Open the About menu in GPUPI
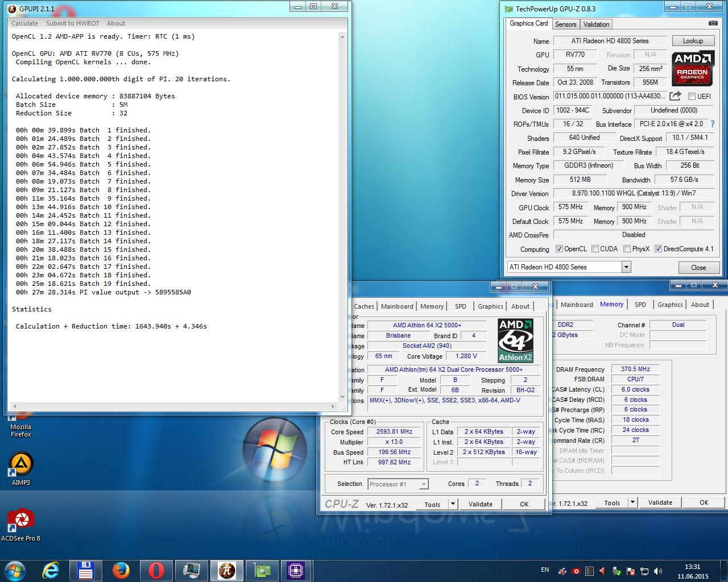Image resolution: width=728 pixels, height=582 pixels. click(116, 23)
